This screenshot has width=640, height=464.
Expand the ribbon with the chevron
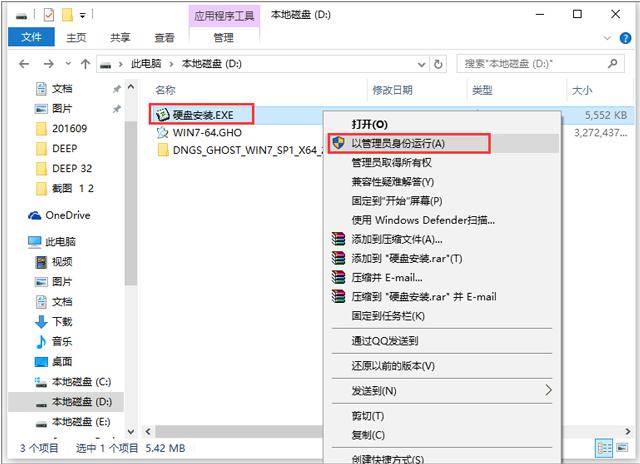pos(607,38)
